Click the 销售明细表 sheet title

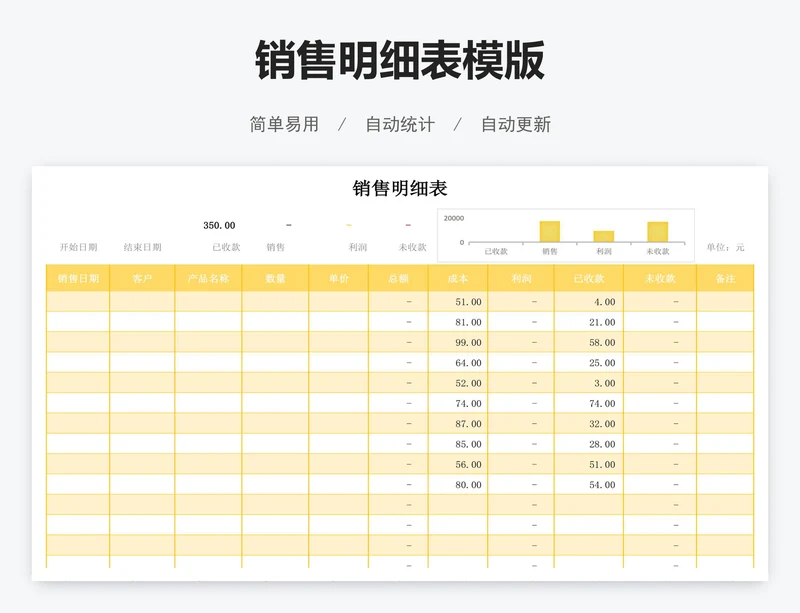pos(400,188)
